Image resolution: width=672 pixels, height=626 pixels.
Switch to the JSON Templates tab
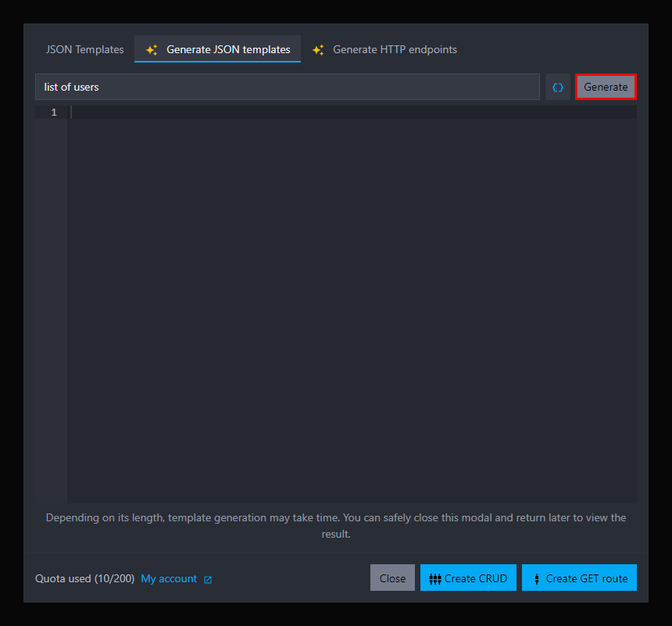point(84,48)
